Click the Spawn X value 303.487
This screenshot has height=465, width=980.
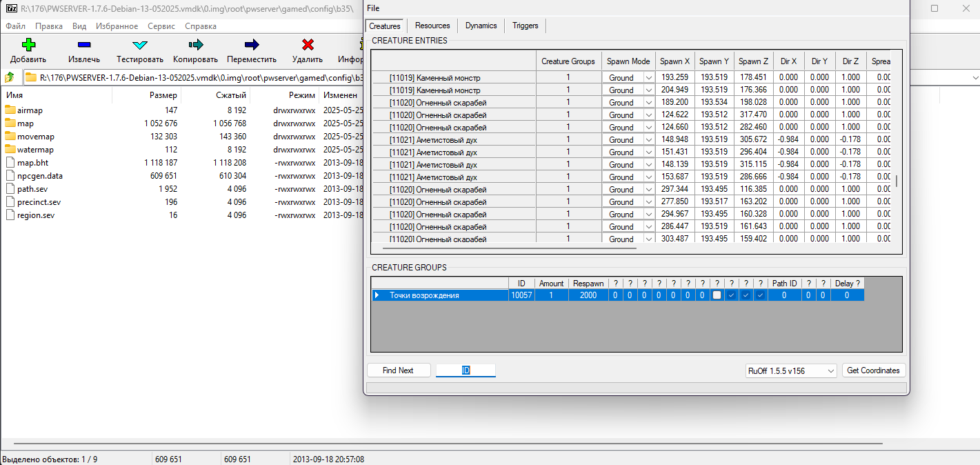[x=674, y=239]
